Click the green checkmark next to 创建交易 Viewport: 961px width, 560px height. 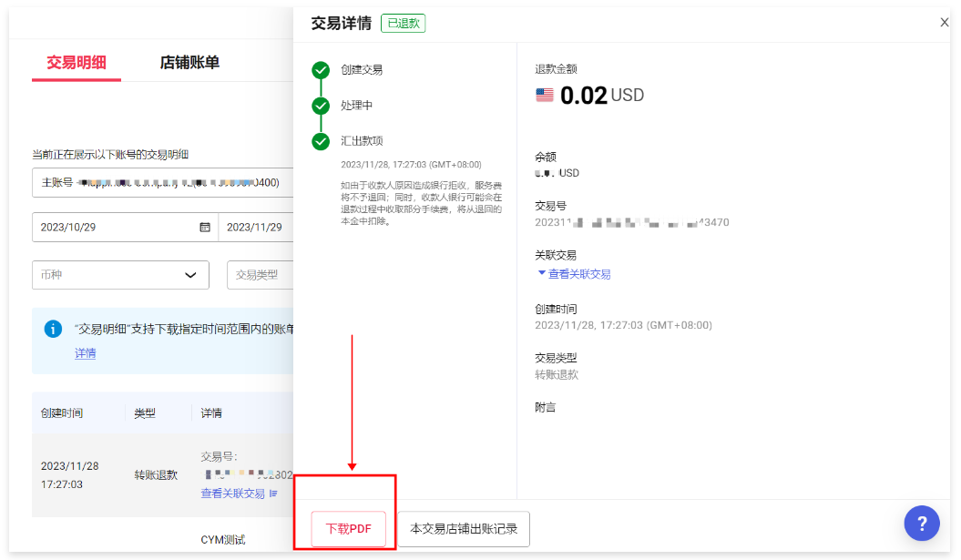pyautogui.click(x=320, y=68)
